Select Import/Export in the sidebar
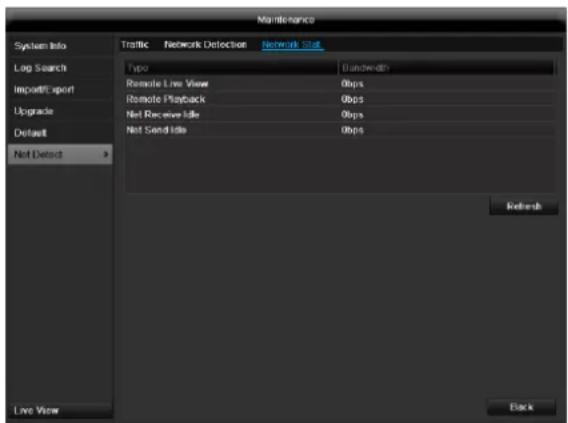Image resolution: width=568 pixels, height=423 pixels. 60,89
